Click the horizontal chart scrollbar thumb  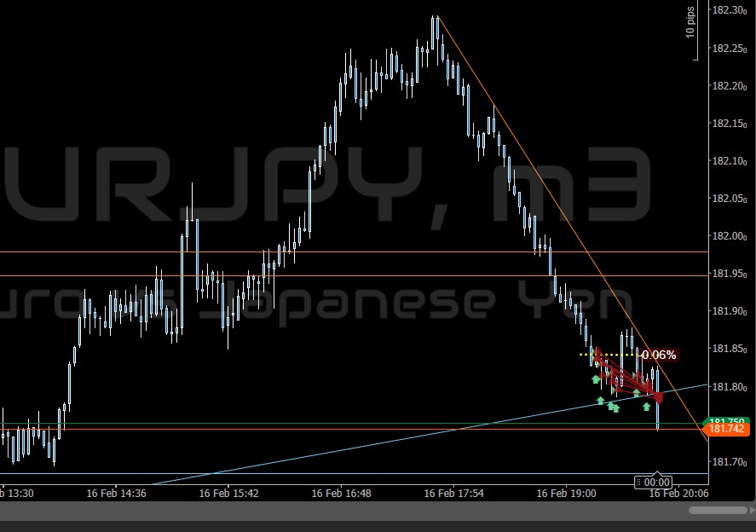(x=717, y=510)
